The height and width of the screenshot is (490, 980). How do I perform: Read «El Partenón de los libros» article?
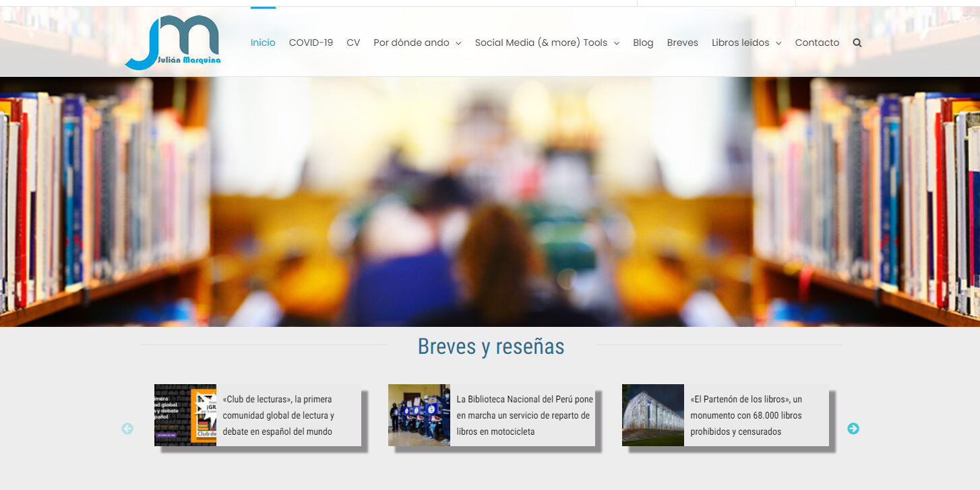[746, 415]
